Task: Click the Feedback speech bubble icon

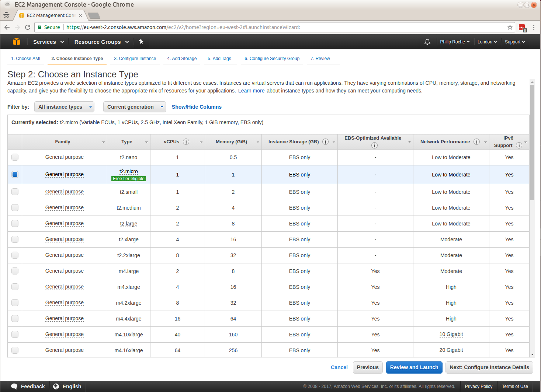Action: 14,386
